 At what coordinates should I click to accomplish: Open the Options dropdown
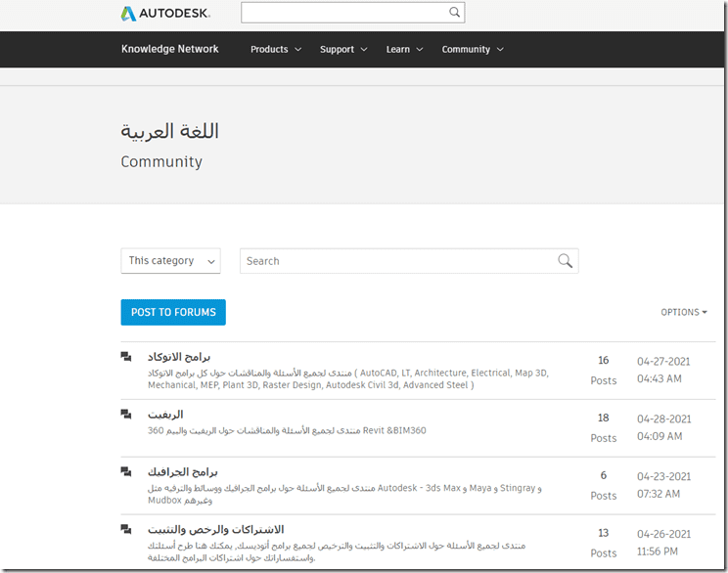684,313
